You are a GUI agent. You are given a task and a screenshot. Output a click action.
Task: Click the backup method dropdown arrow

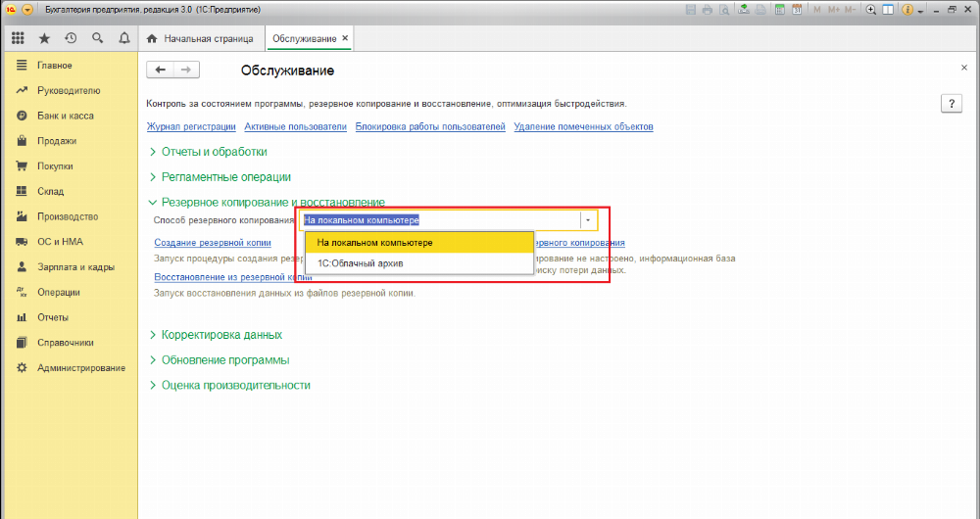(588, 220)
